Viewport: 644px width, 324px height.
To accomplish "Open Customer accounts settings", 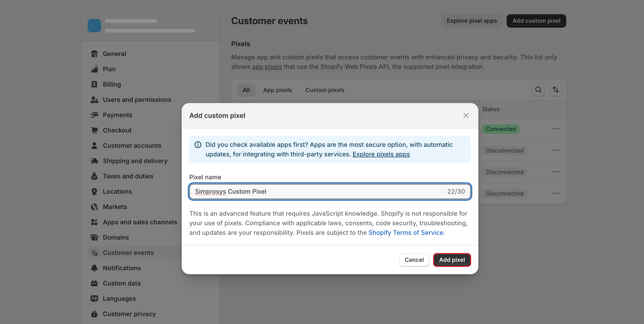I will (132, 145).
